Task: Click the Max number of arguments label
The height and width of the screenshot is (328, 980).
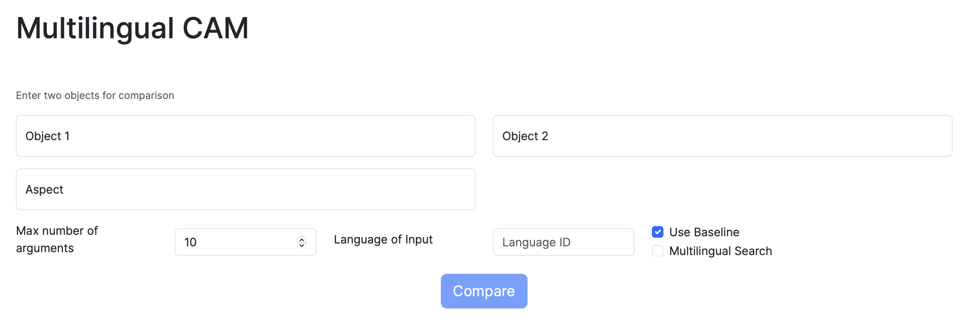Action: click(57, 239)
